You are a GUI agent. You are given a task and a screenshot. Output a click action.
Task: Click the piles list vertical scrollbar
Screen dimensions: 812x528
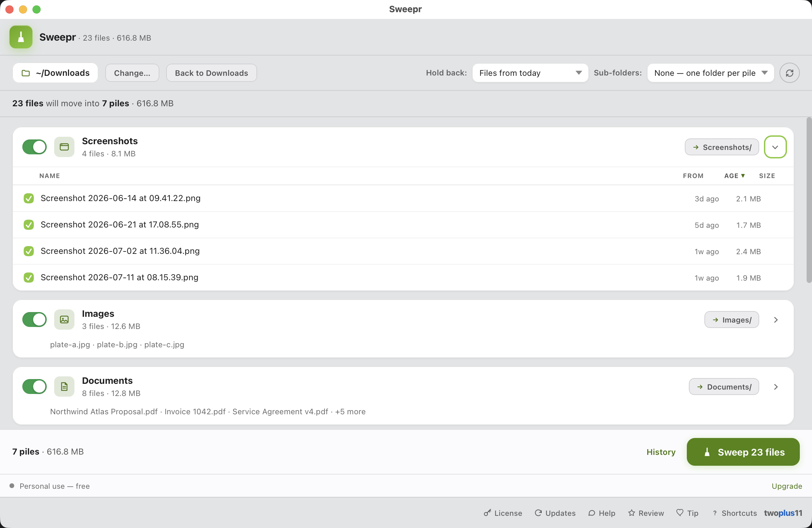[809, 200]
